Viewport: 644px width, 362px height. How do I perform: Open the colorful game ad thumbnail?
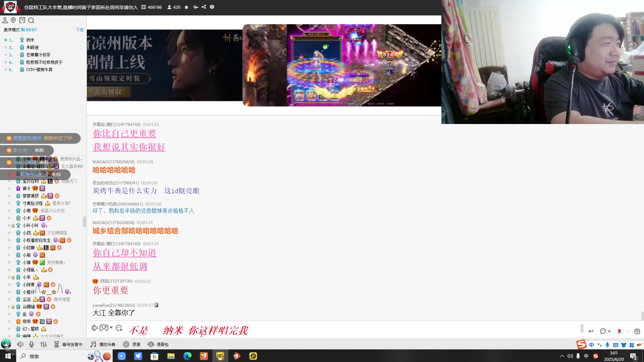point(342,65)
